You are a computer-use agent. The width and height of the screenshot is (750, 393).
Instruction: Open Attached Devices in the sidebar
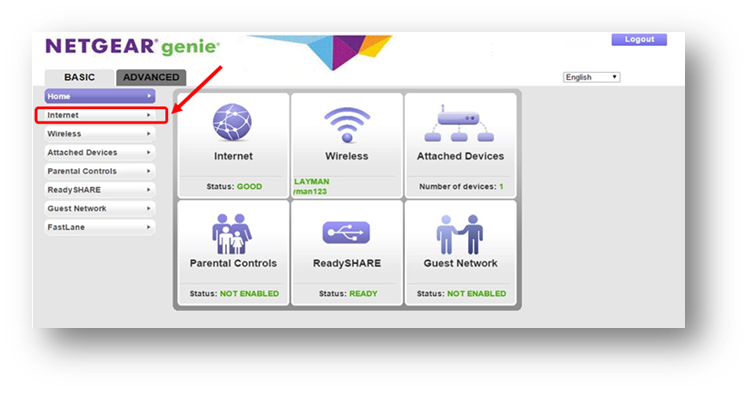click(x=100, y=153)
